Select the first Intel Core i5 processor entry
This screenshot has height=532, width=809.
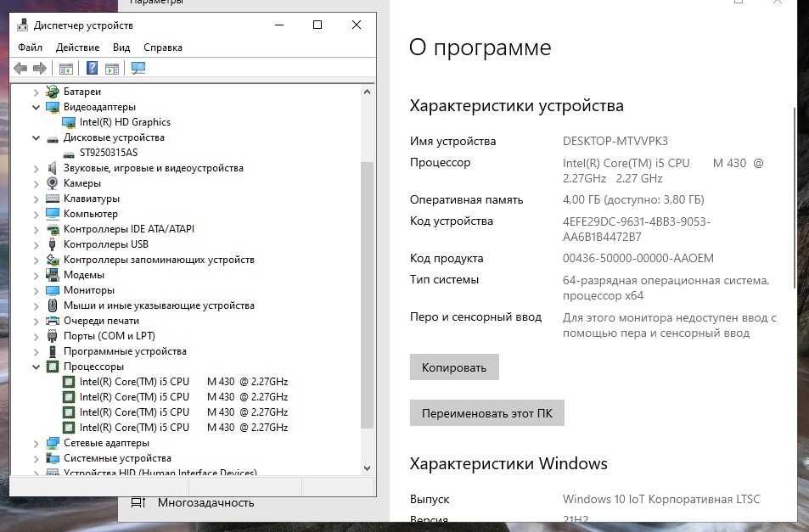pos(183,382)
